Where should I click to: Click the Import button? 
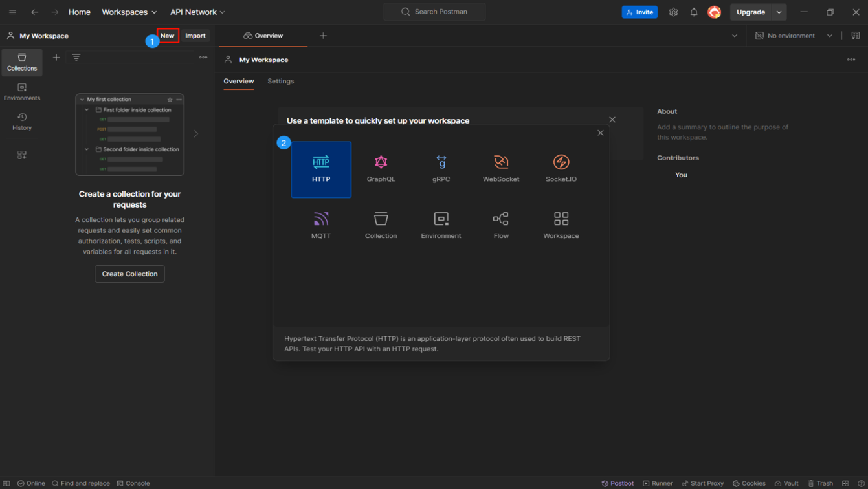point(195,36)
